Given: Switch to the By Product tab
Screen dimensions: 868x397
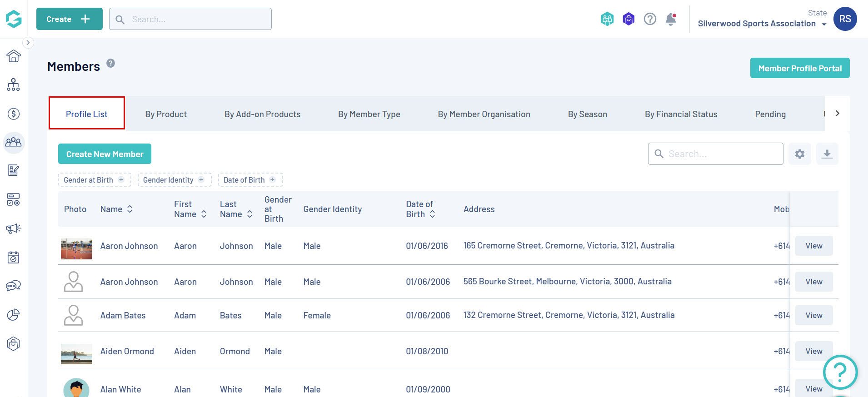Looking at the screenshot, I should tap(166, 114).
